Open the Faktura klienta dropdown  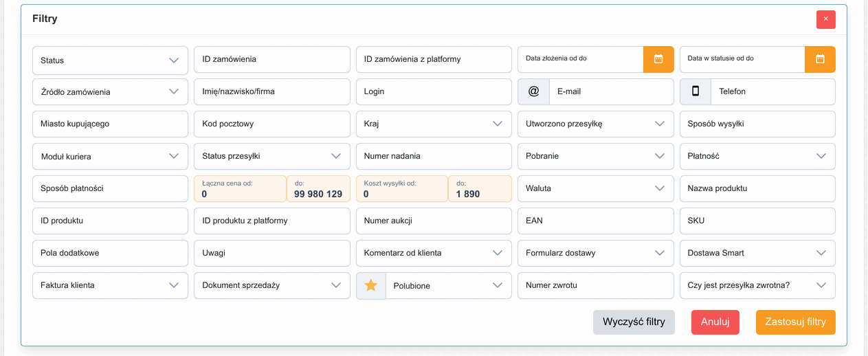coord(110,285)
